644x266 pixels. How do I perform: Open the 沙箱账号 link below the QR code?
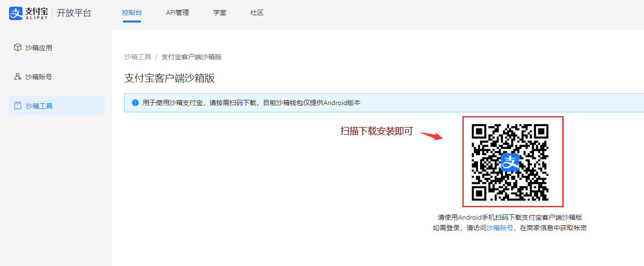[500, 228]
